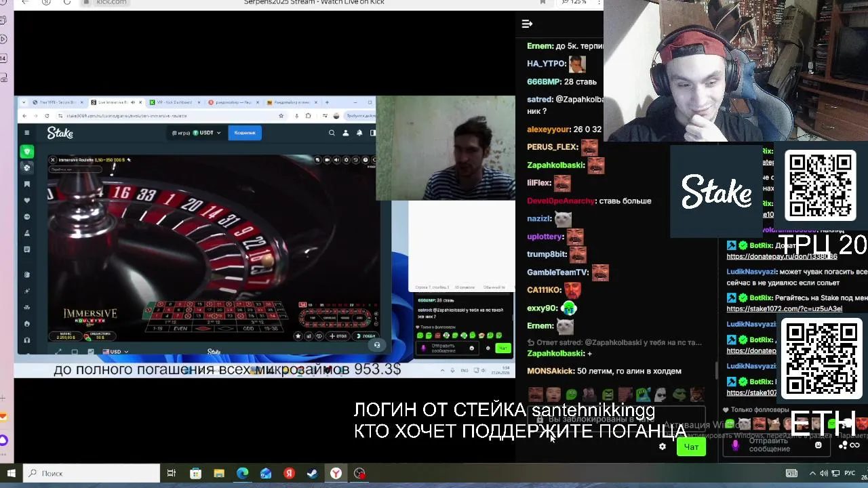Place bet on black diamond field
Screen dimensions: 868x488
(225, 328)
